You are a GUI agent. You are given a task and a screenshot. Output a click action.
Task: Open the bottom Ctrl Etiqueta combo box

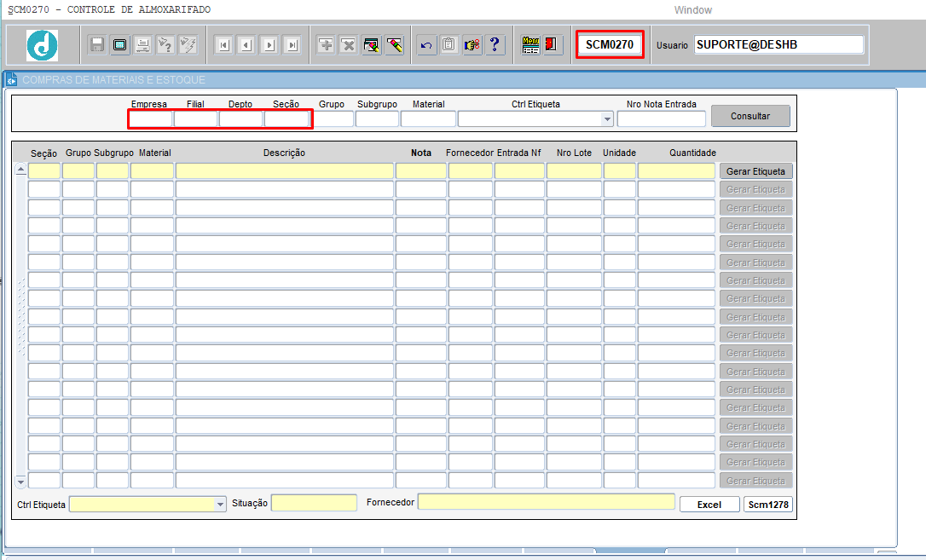click(x=220, y=505)
